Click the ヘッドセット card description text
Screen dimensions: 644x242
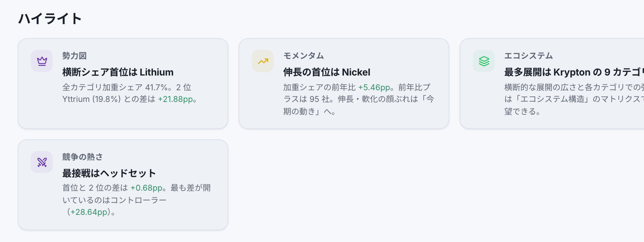point(136,200)
